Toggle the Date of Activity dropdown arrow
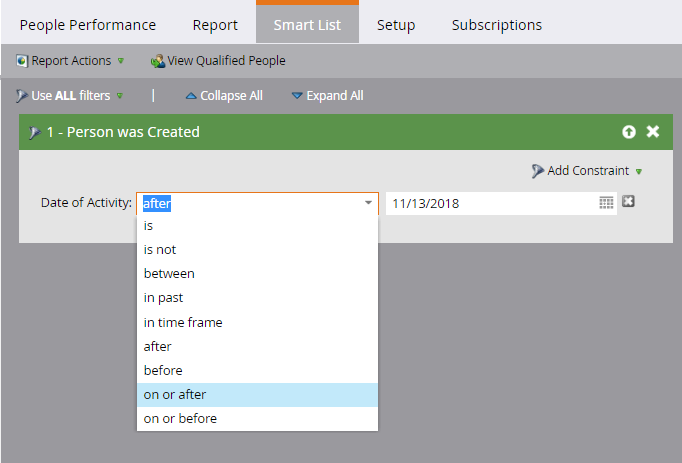 coord(368,203)
